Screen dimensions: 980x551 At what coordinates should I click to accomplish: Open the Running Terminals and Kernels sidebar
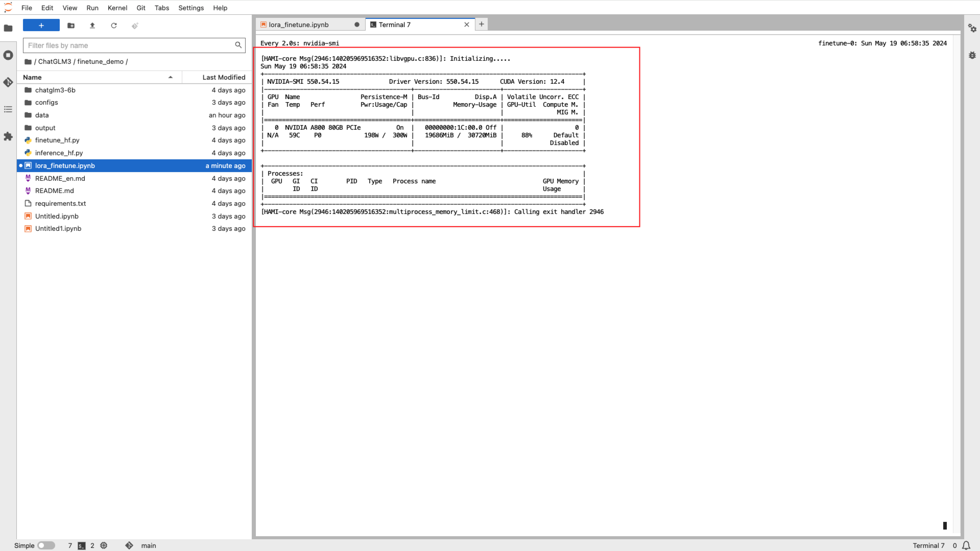click(8, 55)
